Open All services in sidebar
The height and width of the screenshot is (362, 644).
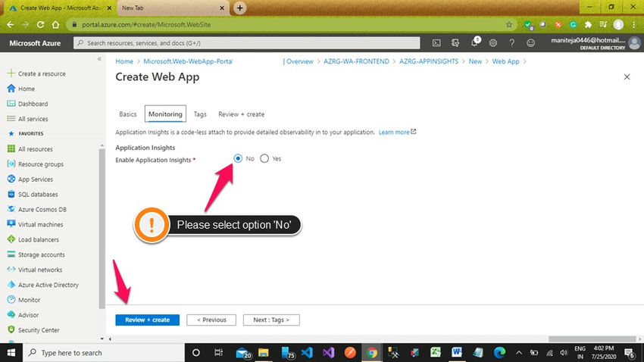(x=33, y=119)
